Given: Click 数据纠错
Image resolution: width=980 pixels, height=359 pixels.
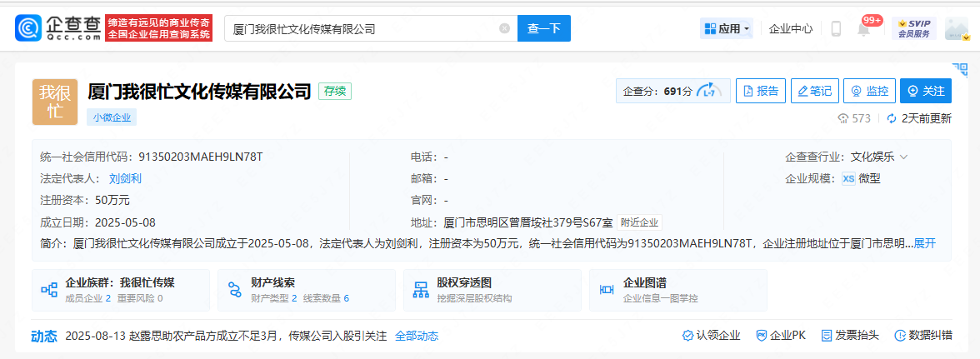Looking at the screenshot, I should point(923,336).
